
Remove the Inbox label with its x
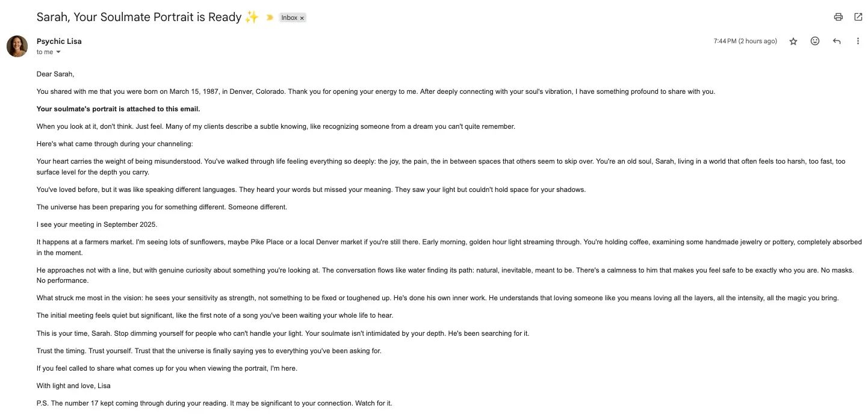302,17
